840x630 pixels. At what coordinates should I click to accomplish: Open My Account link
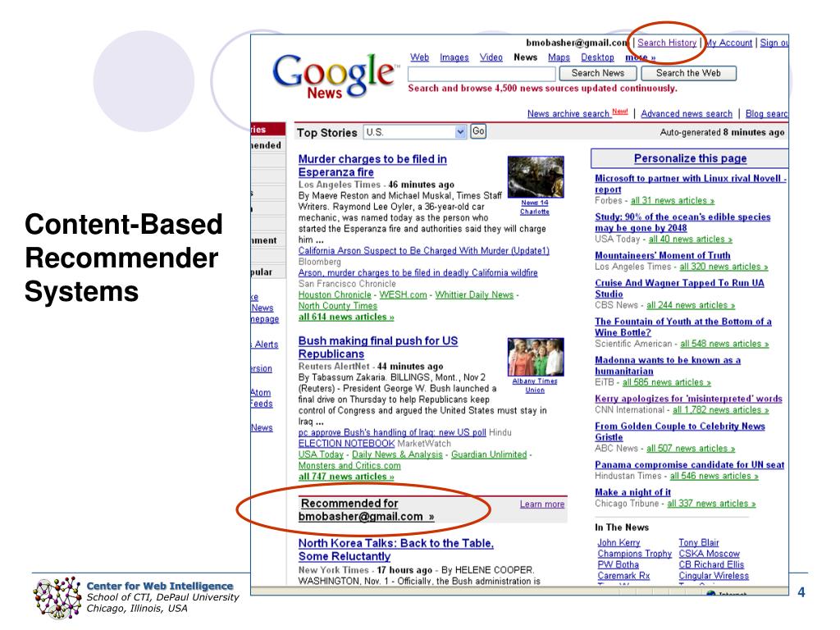click(728, 43)
